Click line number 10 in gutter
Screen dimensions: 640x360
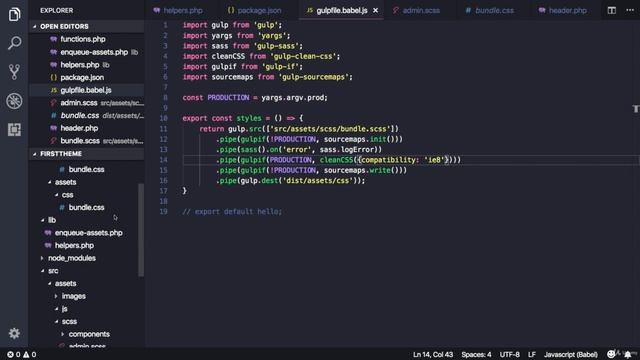tap(164, 118)
